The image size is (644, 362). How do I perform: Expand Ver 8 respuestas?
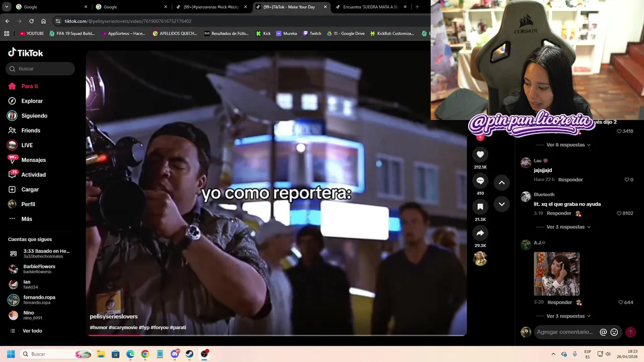(x=569, y=145)
